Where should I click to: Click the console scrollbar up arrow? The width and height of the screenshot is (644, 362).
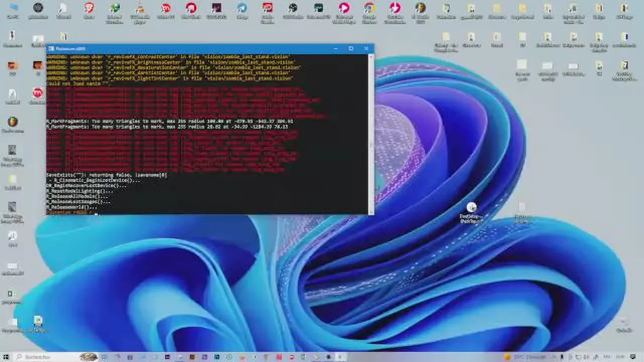tap(371, 57)
